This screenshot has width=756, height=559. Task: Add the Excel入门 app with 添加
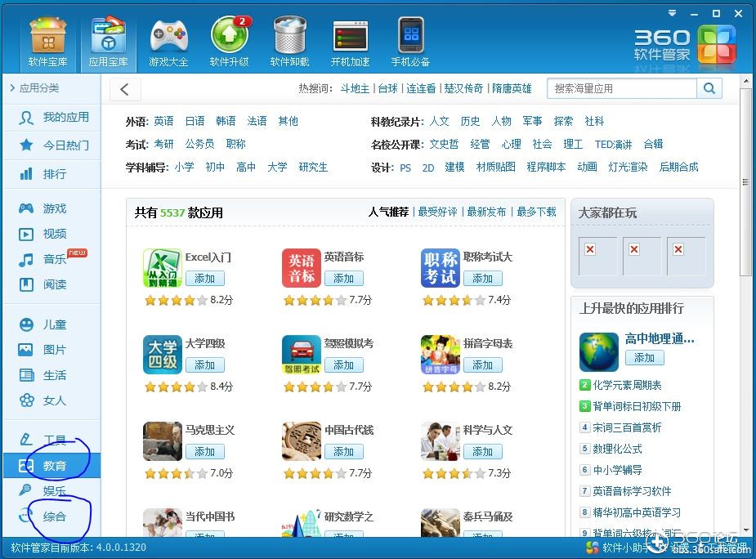pyautogui.click(x=205, y=279)
